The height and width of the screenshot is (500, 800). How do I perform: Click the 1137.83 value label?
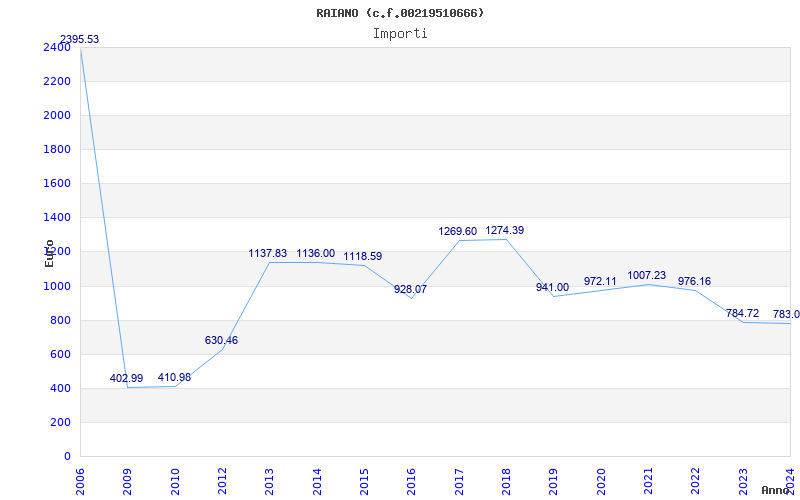click(x=268, y=254)
